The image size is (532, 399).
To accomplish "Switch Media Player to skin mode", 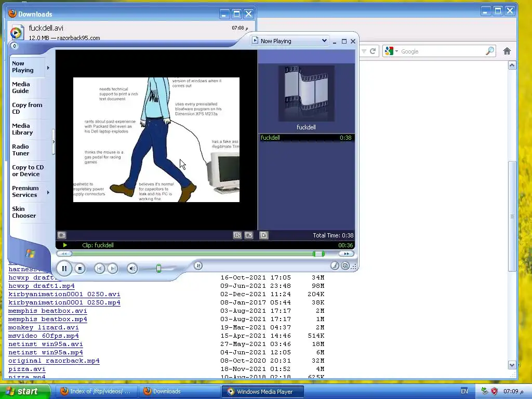I will 345,266.
